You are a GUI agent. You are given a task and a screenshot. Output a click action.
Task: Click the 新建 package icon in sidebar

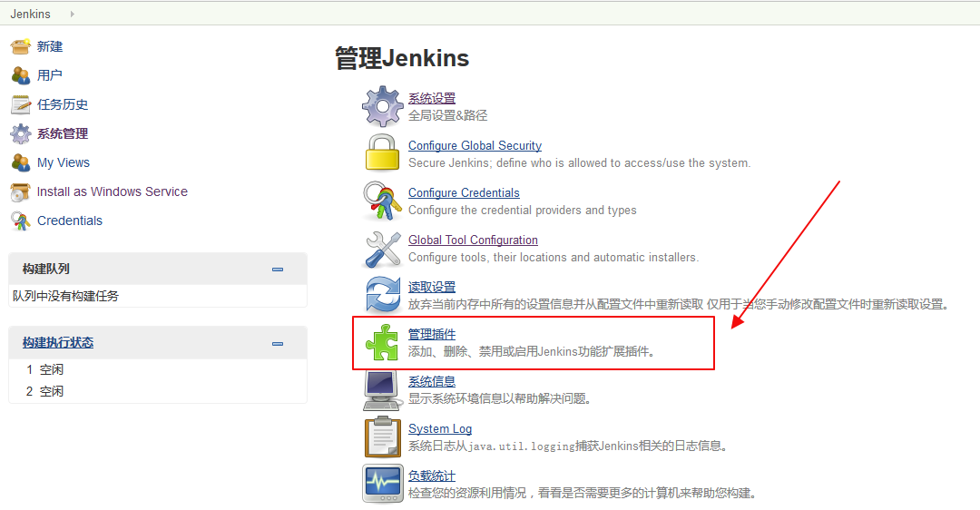[x=21, y=47]
